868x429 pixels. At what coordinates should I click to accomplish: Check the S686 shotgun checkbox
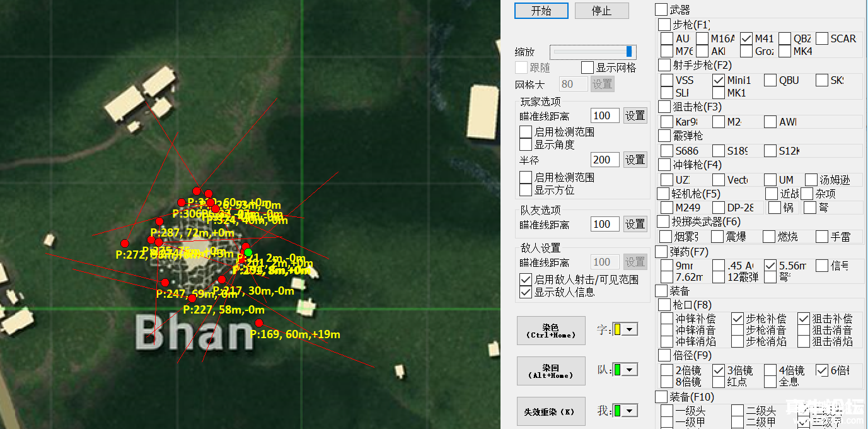[667, 151]
